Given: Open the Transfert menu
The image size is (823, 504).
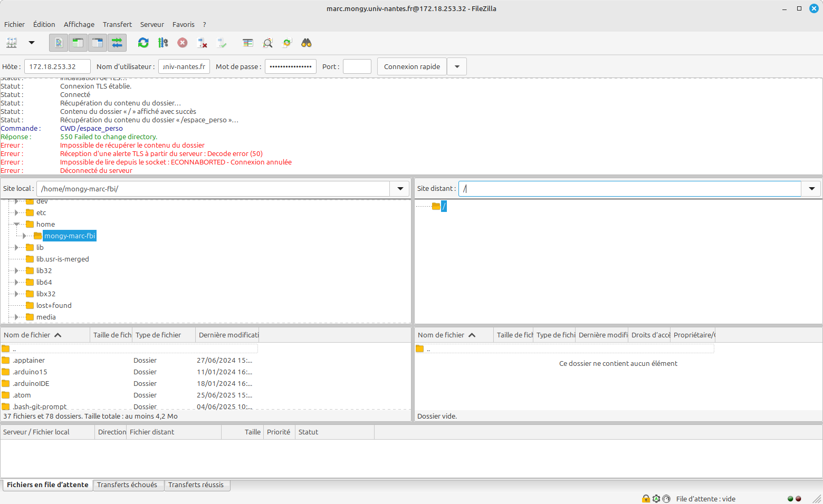Looking at the screenshot, I should (x=117, y=24).
